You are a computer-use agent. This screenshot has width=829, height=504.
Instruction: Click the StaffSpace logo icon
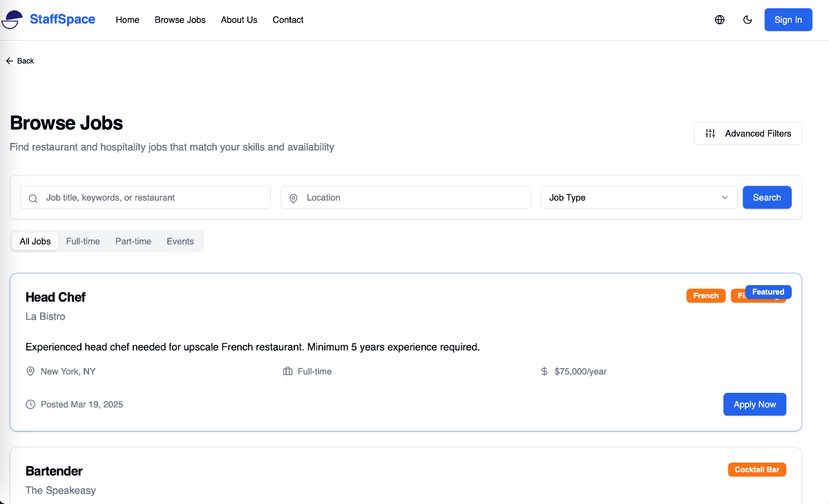pos(12,20)
